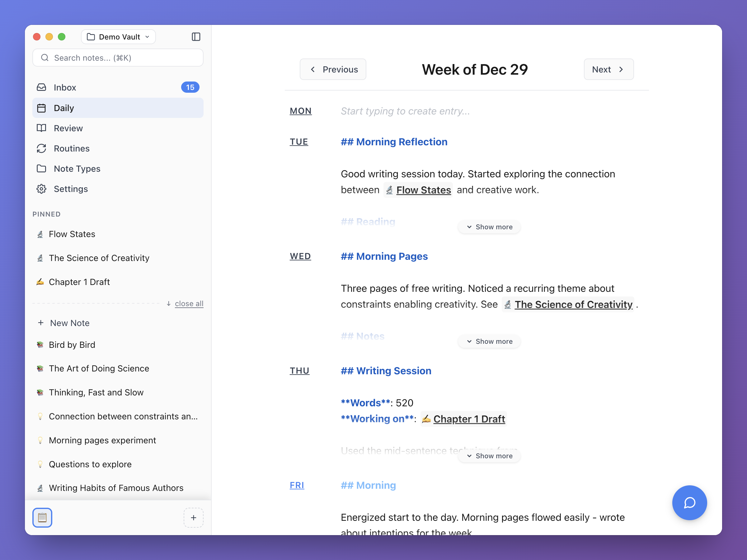Open the Review section
The image size is (747, 560).
click(x=68, y=128)
